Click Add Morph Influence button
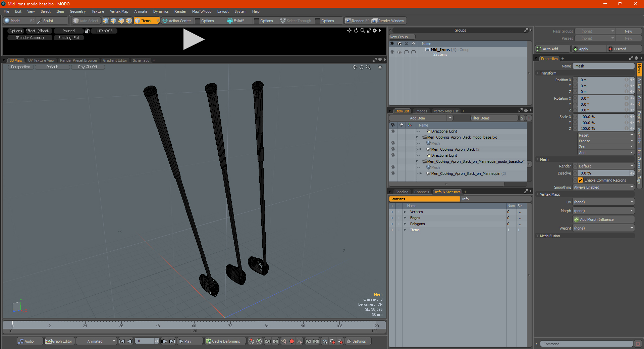 pyautogui.click(x=603, y=219)
